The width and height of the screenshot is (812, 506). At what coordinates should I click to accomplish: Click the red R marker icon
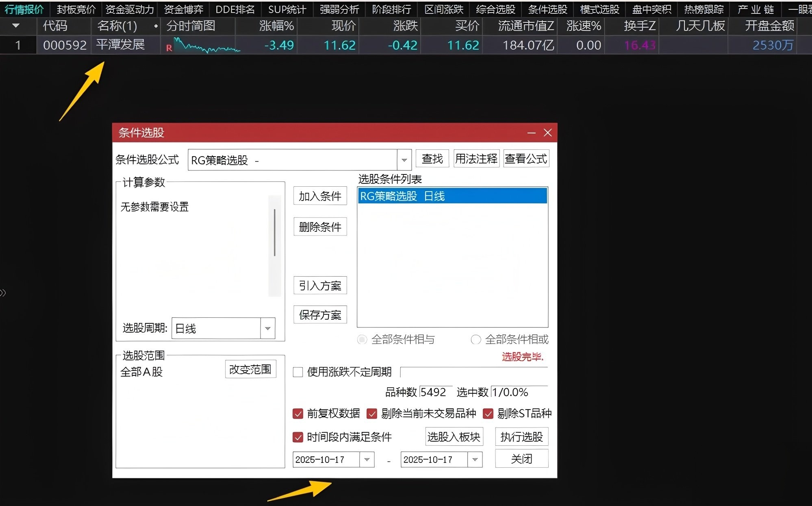pos(169,48)
